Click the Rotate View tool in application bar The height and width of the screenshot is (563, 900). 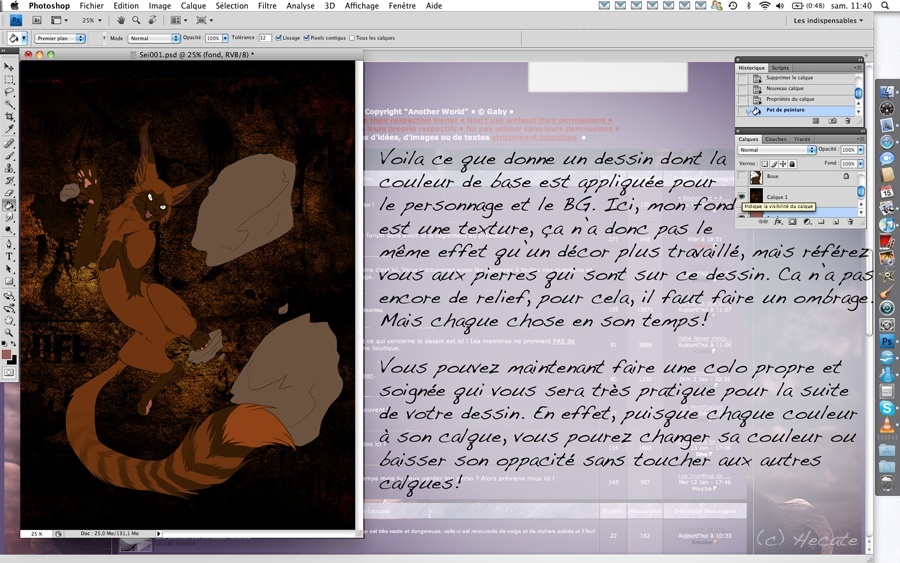(152, 20)
